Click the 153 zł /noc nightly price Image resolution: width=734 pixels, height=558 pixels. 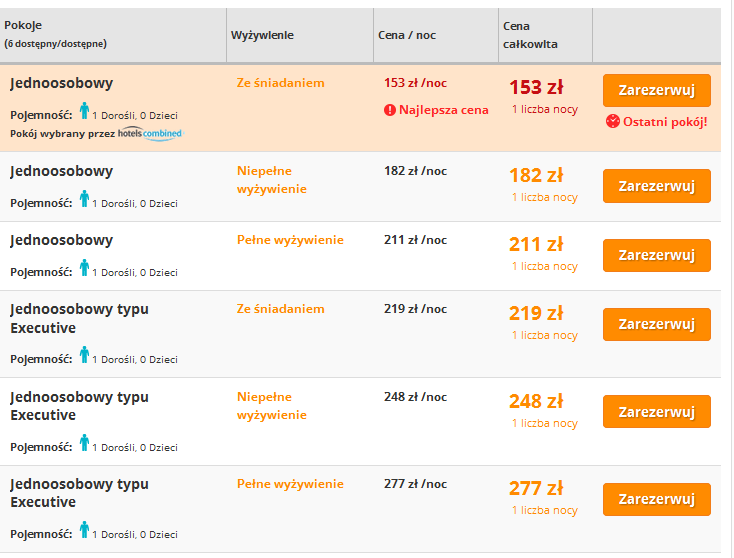[415, 83]
